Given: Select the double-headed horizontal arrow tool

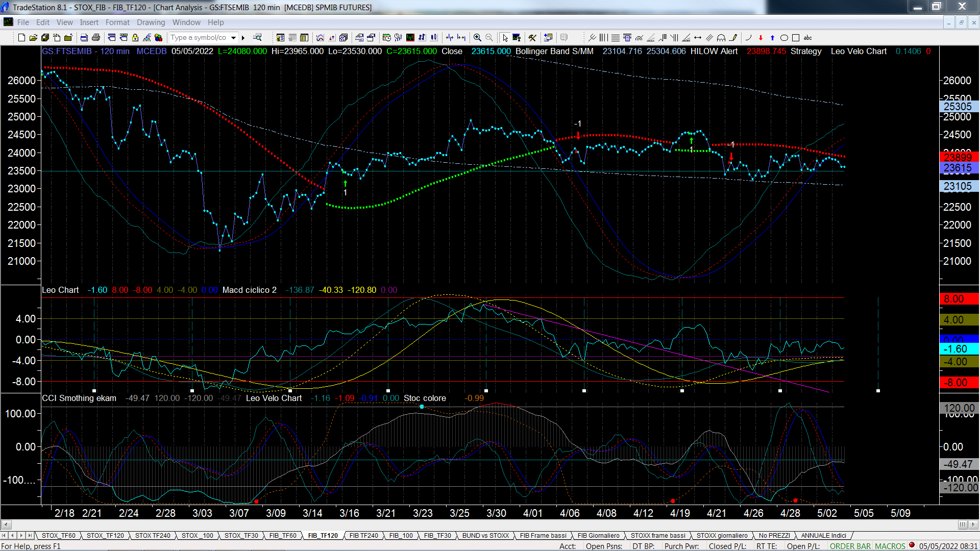Looking at the screenshot, I should [x=698, y=38].
